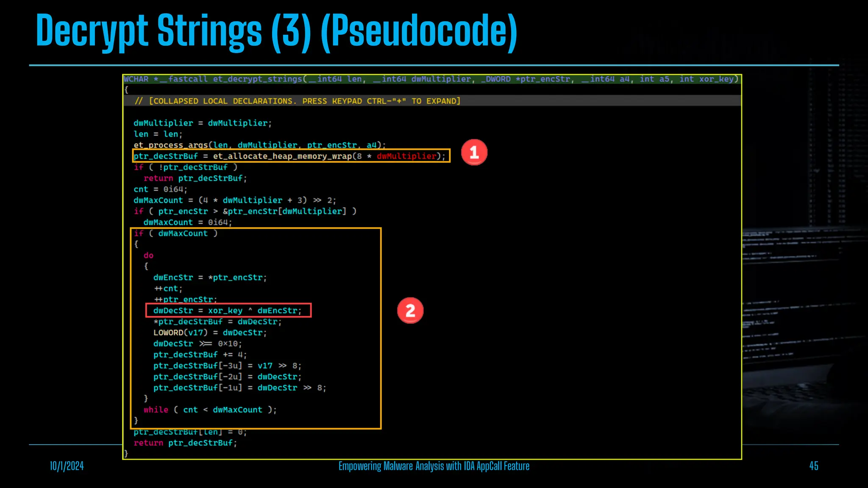Click line 'len = len;'
This screenshot has width=868, height=488.
point(158,134)
